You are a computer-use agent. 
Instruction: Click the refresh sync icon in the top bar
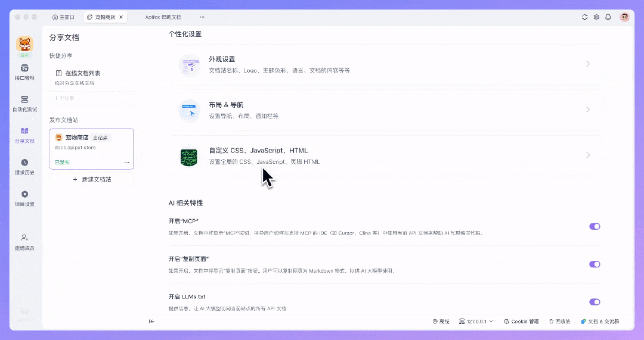coord(584,17)
